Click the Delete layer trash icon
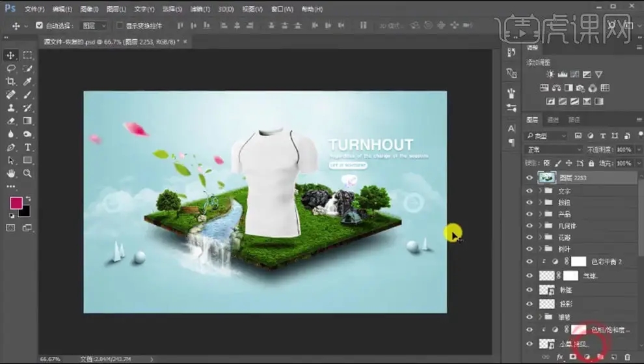Screen dimensions: 644x364 click(627, 357)
